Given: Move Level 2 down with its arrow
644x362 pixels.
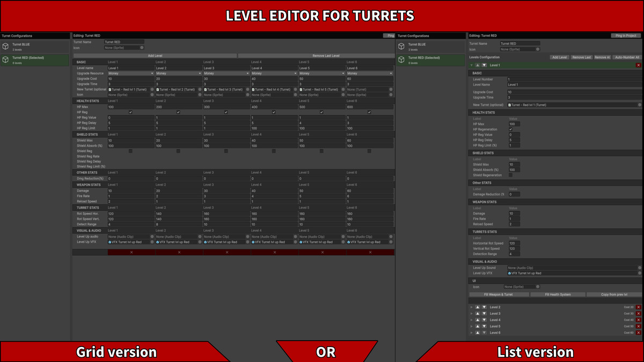Looking at the screenshot, I should (484, 307).
